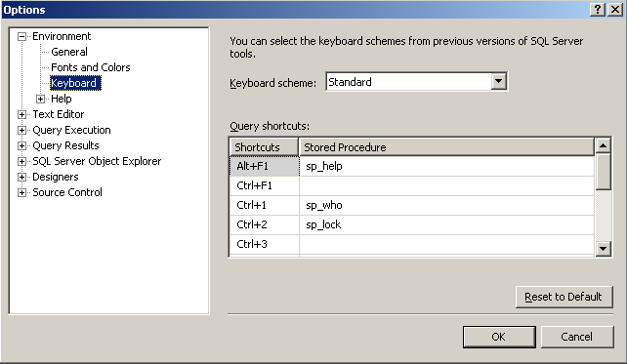Select the Alt+F1 shortcut cell
This screenshot has width=627, height=364.
[x=265, y=166]
